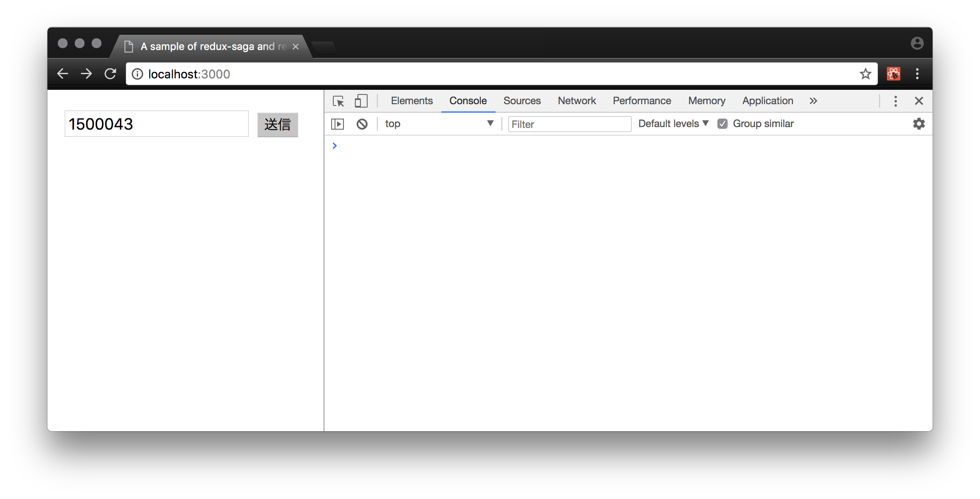Click the 送信 submit button
Viewport: 980px width, 499px height.
point(277,124)
